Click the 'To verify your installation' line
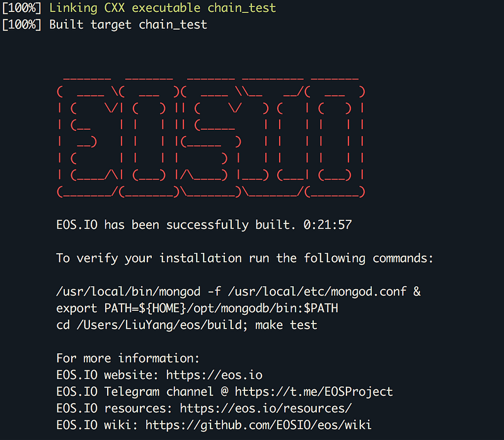This screenshot has height=440, width=504. [244, 258]
